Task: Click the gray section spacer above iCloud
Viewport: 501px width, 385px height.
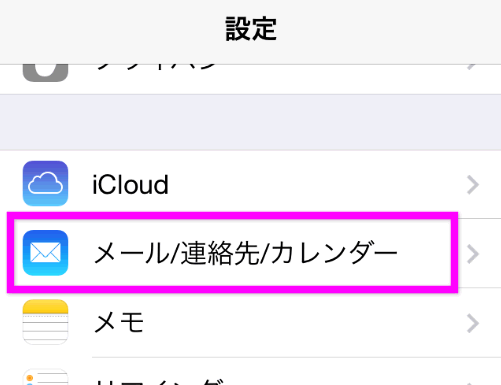Action: 250,122
